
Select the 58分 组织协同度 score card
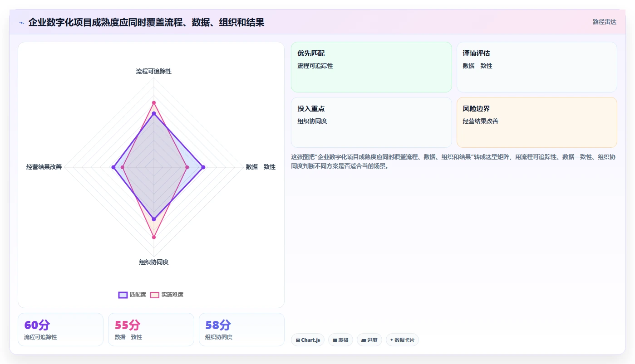point(241,330)
